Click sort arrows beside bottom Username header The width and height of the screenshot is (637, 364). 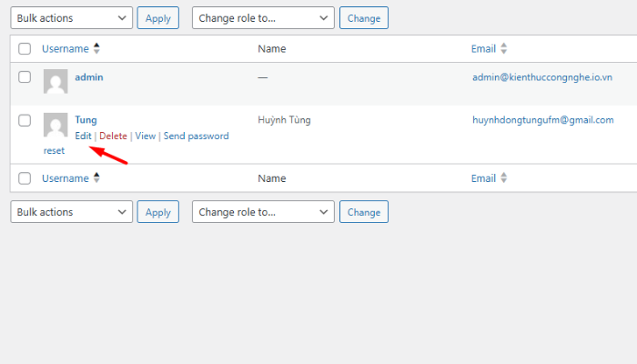click(x=97, y=178)
